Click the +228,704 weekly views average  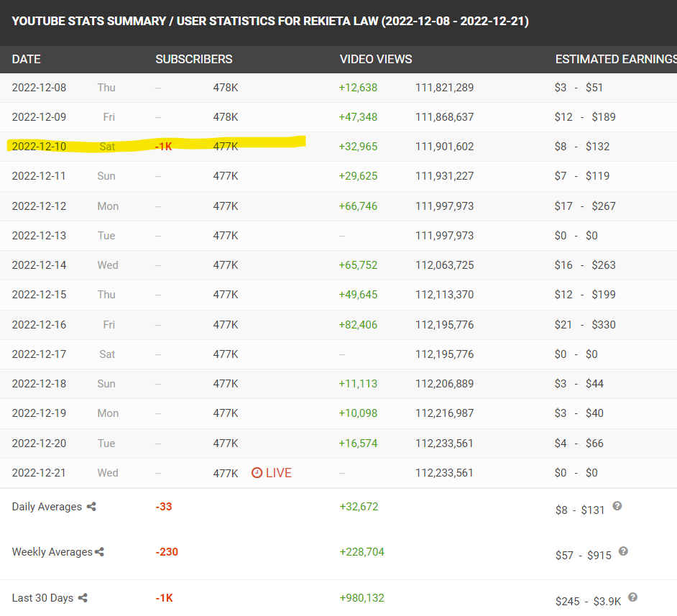pyautogui.click(x=361, y=552)
